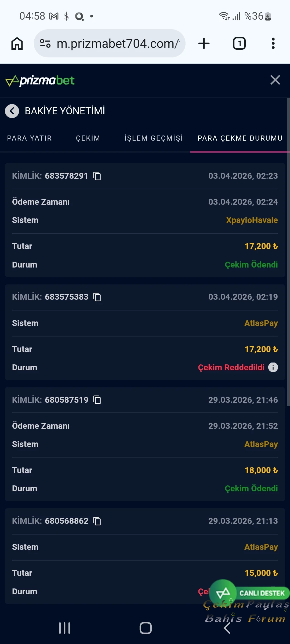The image size is (290, 644).
Task: Open browser home page
Action: tap(17, 43)
